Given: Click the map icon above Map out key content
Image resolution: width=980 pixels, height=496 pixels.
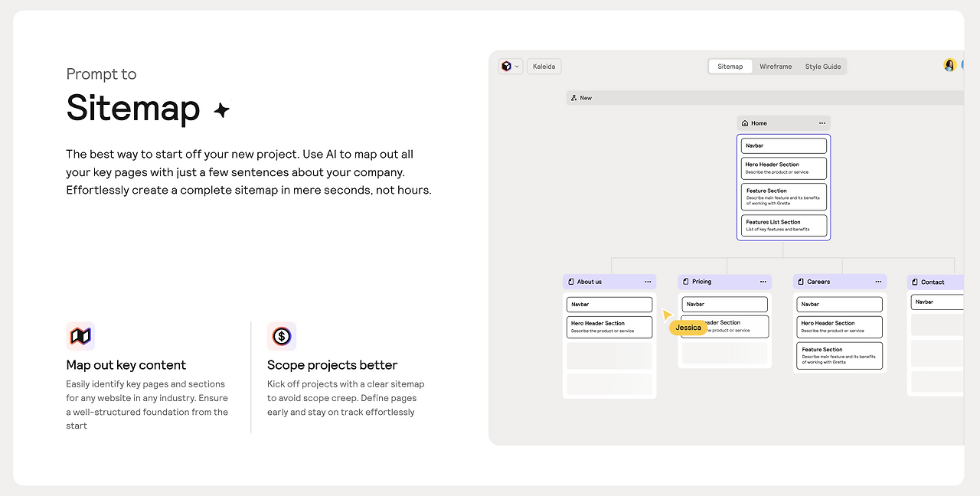Looking at the screenshot, I should click(x=80, y=336).
